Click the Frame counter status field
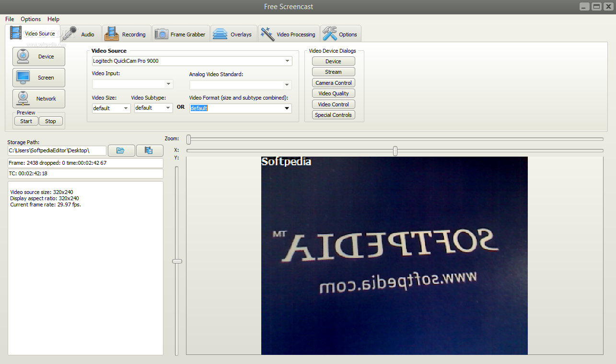616x364 pixels. pos(85,163)
